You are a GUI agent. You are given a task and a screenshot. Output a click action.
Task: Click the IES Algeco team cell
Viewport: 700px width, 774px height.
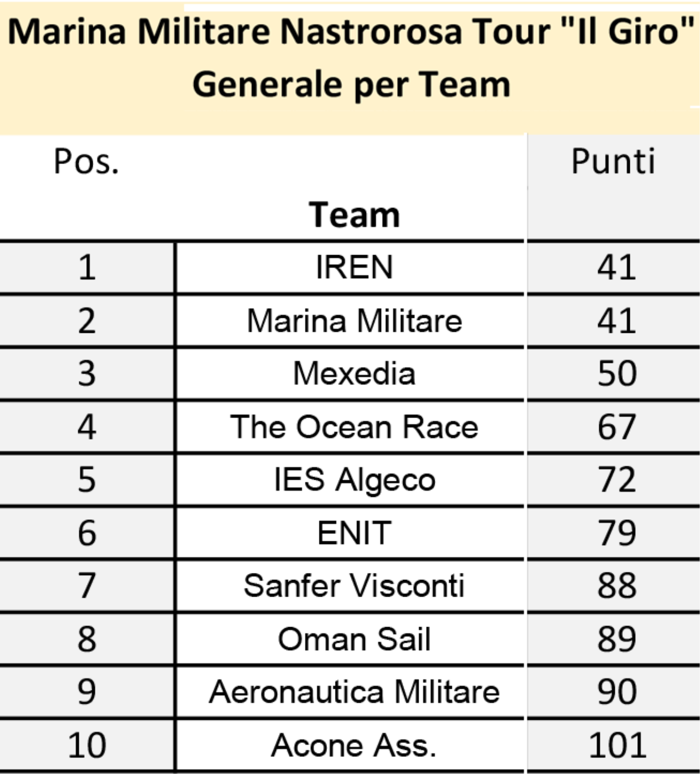point(351,480)
